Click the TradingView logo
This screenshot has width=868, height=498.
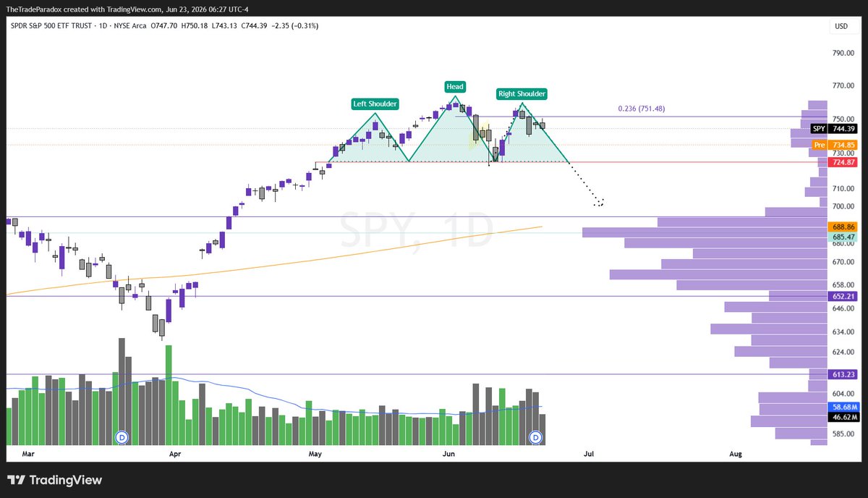click(x=54, y=480)
